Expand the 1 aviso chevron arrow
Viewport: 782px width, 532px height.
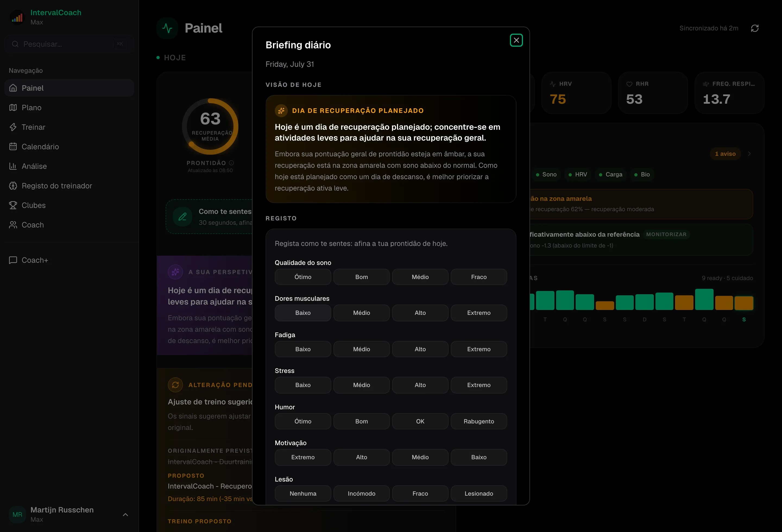(749, 154)
